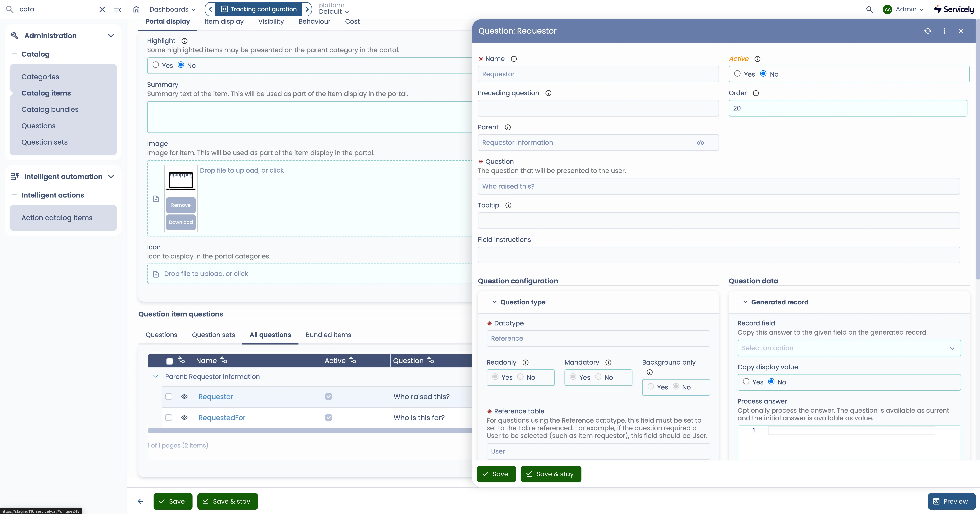Screen dimensions: 980x514
Task: Show info for Readonly option
Action: pyautogui.click(x=525, y=362)
